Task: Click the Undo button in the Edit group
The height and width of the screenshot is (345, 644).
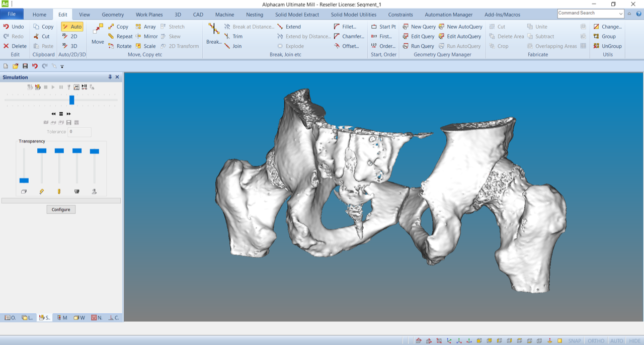Action: 14,26
